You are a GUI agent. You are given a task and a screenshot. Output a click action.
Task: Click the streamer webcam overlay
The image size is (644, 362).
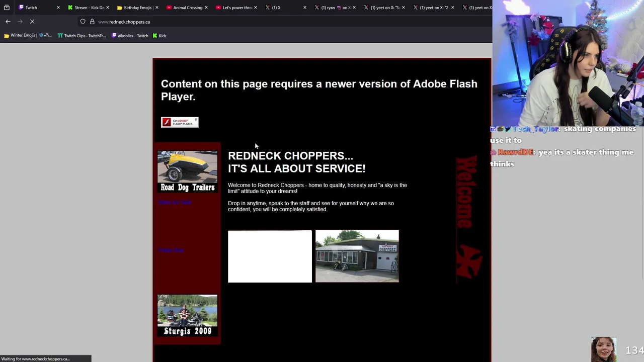[x=568, y=63]
